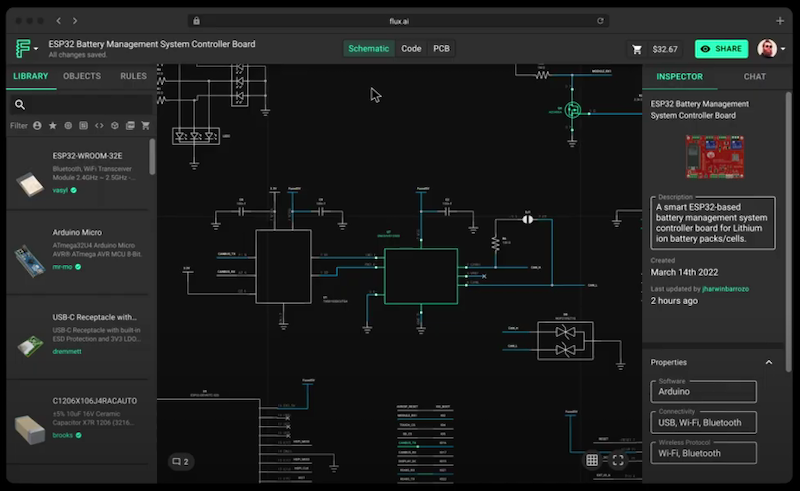Select the USB-C Receptacle library part
Screen dimensions: 800x491
[78, 337]
